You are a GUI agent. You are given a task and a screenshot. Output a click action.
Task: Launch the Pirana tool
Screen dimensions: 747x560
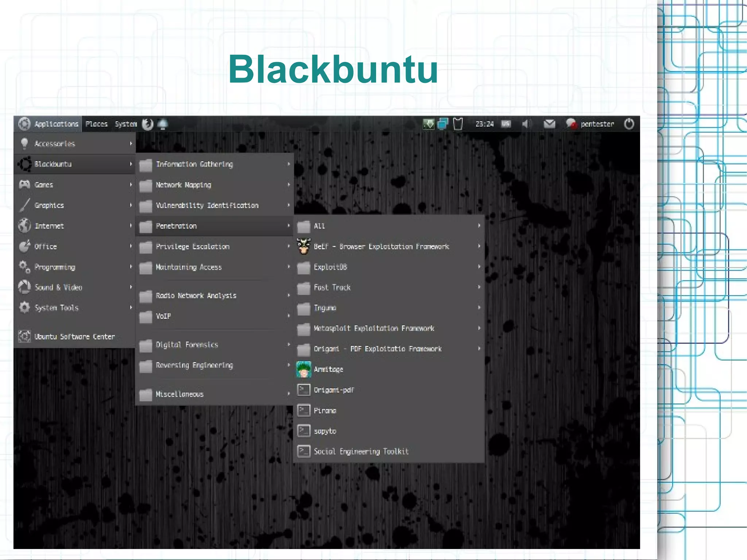tap(389, 410)
